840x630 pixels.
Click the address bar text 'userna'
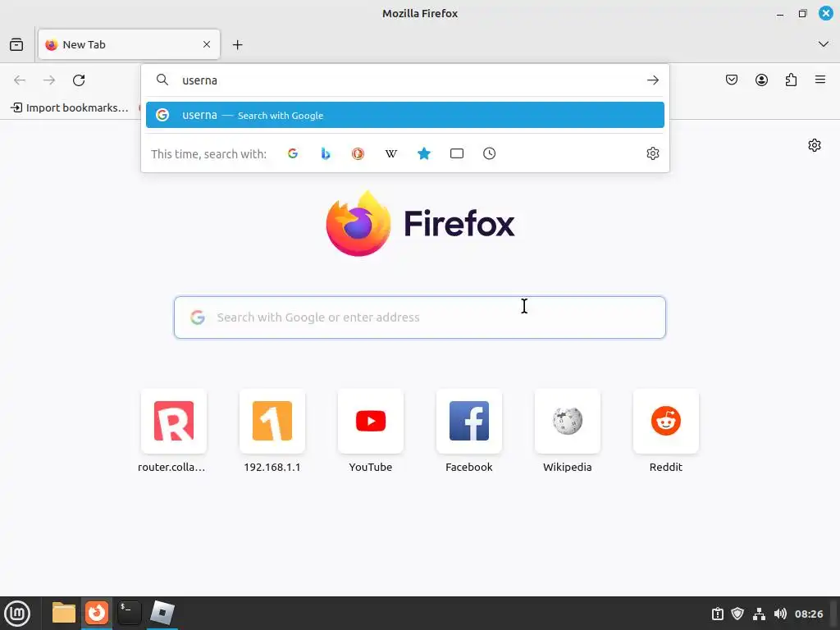click(x=200, y=80)
